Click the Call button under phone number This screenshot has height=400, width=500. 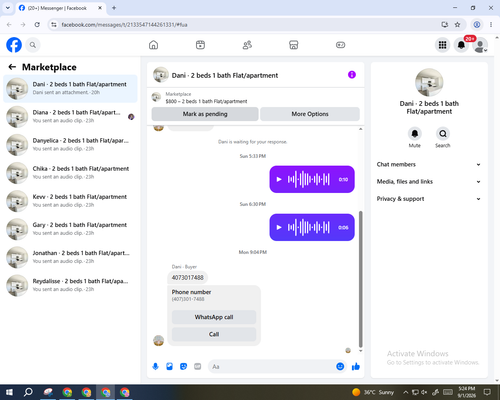click(x=214, y=334)
